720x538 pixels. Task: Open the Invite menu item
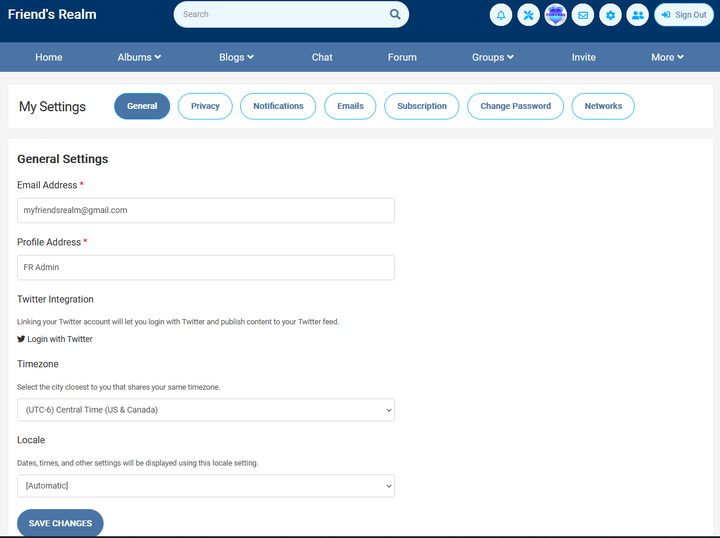pyautogui.click(x=584, y=57)
